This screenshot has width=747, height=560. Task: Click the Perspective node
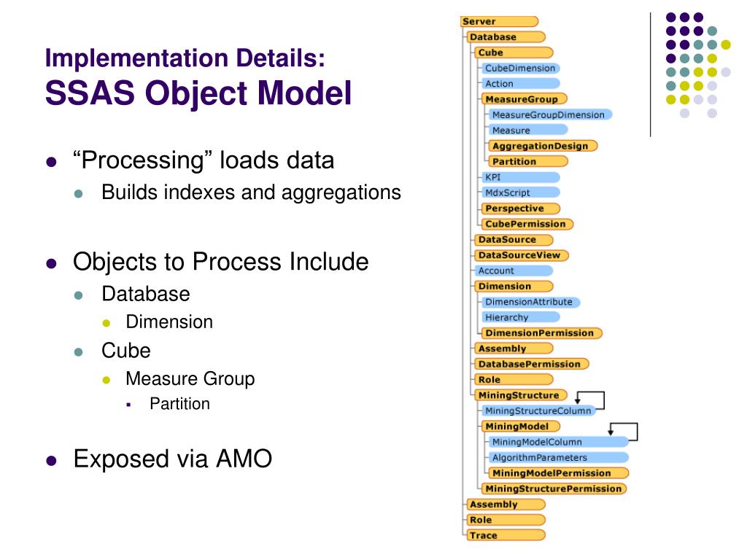[521, 208]
